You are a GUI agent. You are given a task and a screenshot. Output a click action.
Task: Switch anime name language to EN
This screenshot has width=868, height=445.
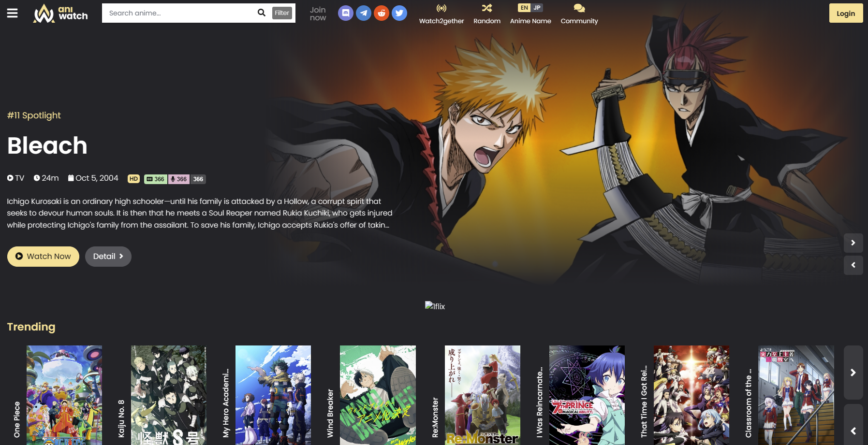(524, 8)
